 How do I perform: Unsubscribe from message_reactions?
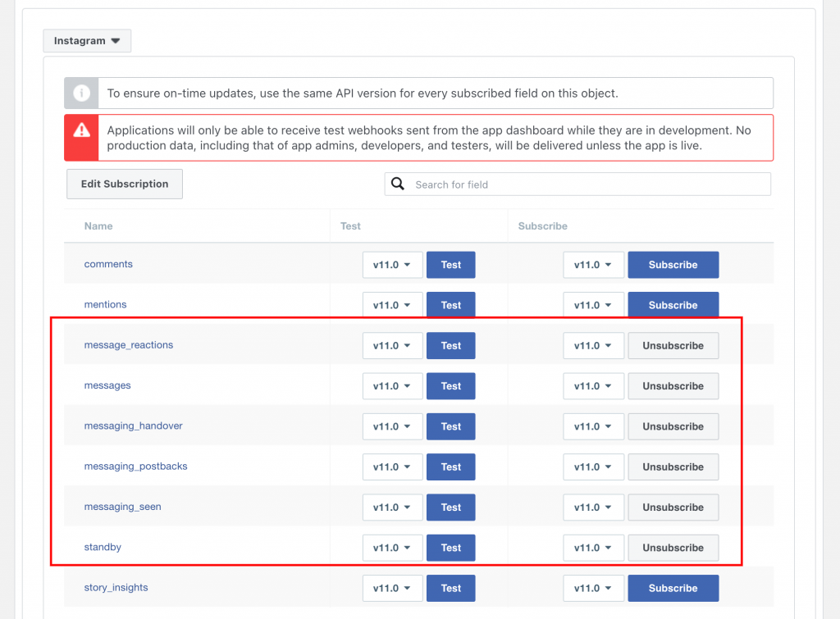(673, 345)
